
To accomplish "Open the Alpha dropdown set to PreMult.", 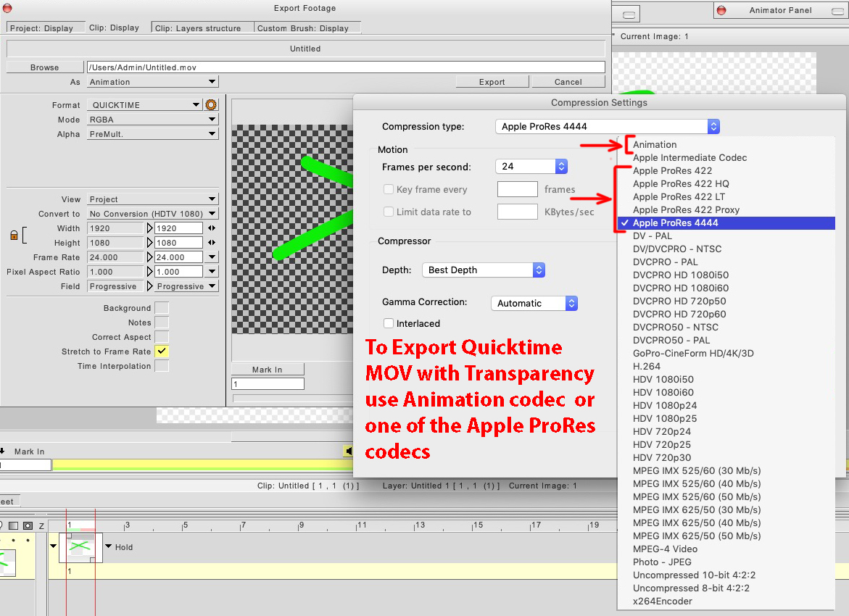I will click(x=153, y=134).
